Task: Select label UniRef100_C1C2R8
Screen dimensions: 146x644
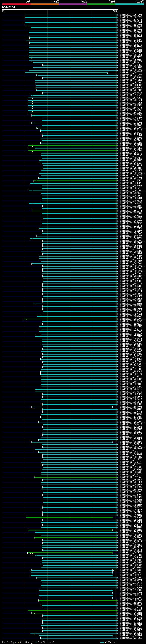Action: [131, 143]
